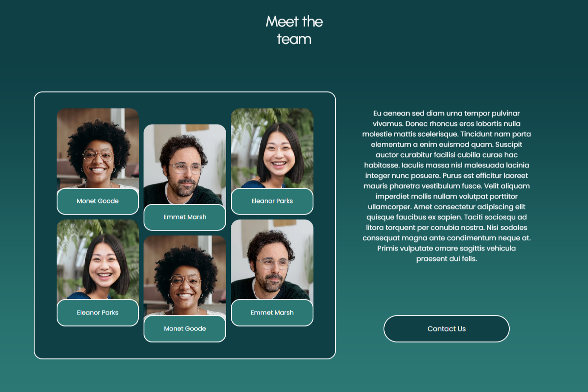Click the "Meet the" heading line
Screen dimensions: 588x392
(x=294, y=22)
